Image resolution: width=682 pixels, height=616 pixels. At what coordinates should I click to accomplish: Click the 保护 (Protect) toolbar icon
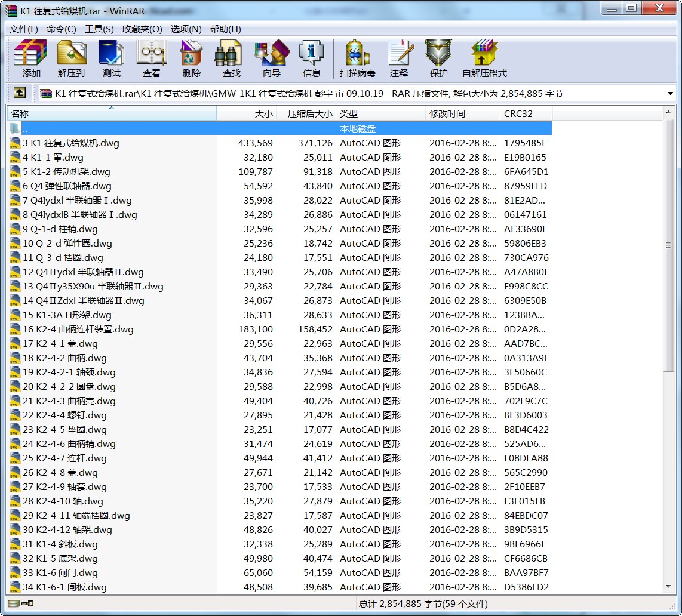click(438, 59)
